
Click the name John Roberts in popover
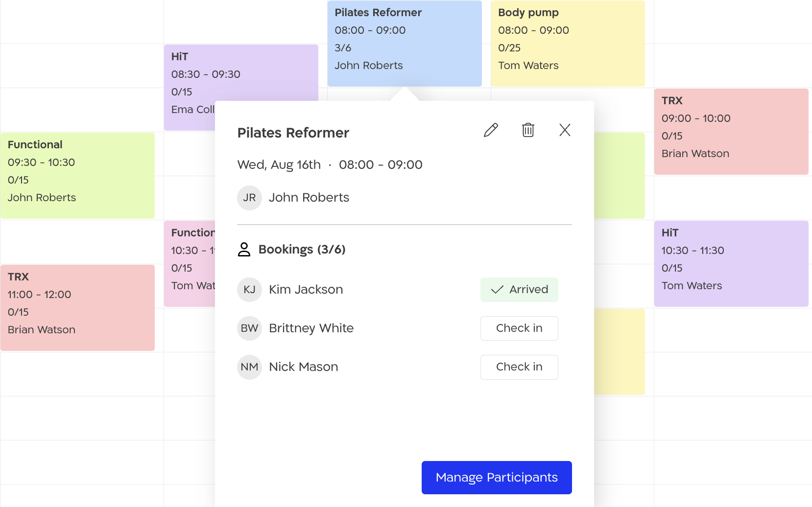tap(309, 198)
